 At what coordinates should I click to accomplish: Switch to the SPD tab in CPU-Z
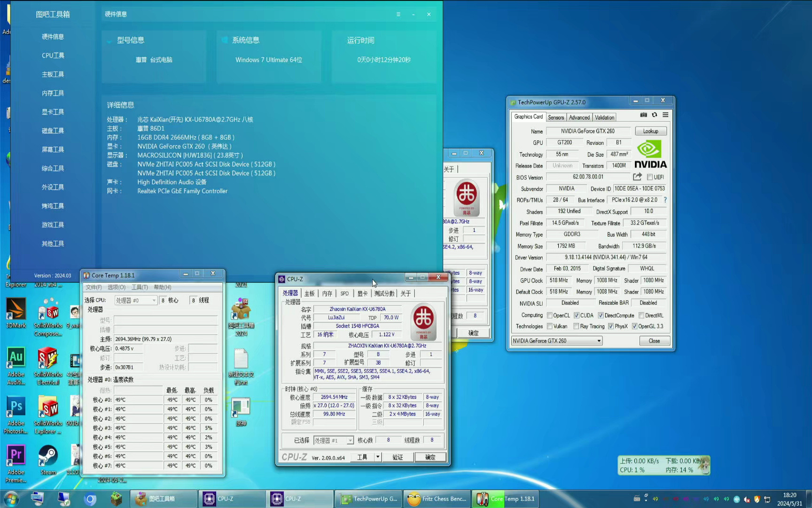click(344, 293)
